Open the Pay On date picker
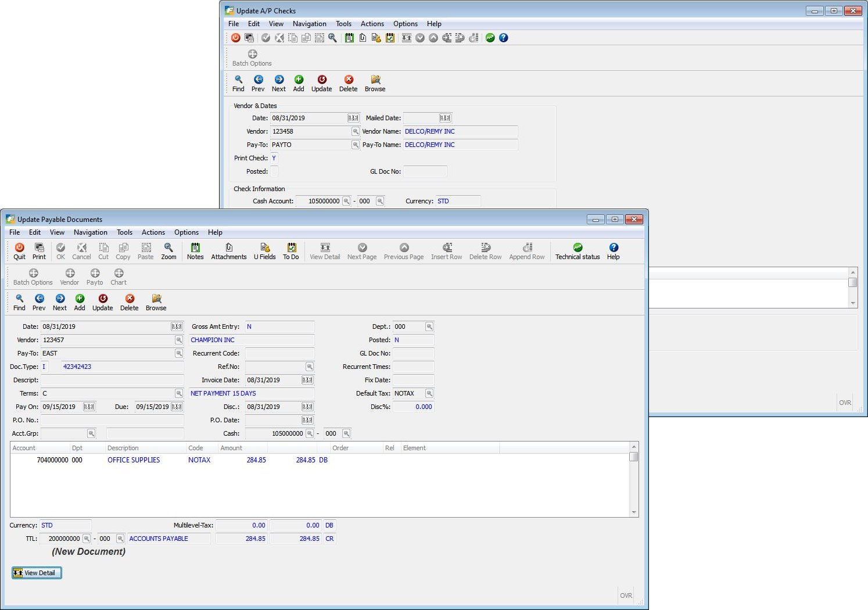The height and width of the screenshot is (610, 868). [x=88, y=407]
